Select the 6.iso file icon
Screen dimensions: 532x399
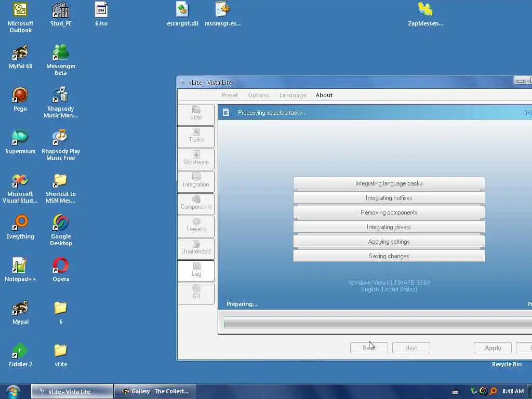101,14
